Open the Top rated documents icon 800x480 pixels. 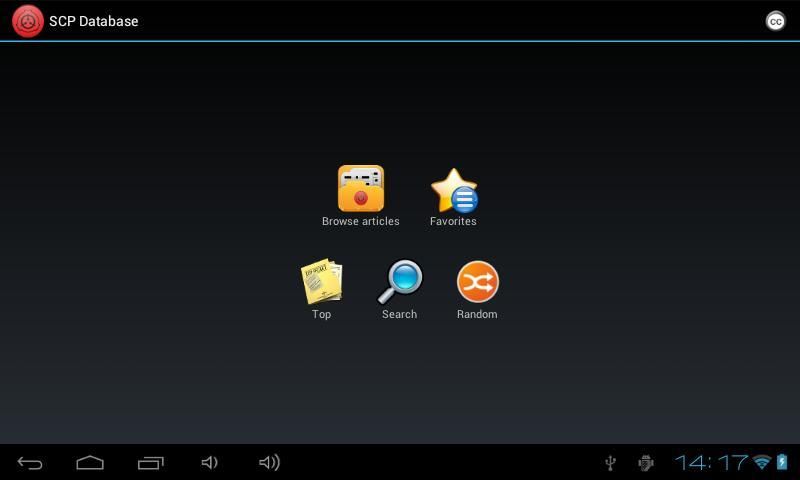[x=321, y=282]
